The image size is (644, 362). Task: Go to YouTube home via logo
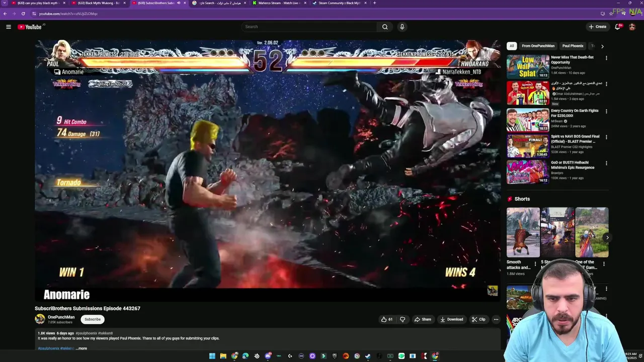(30, 27)
